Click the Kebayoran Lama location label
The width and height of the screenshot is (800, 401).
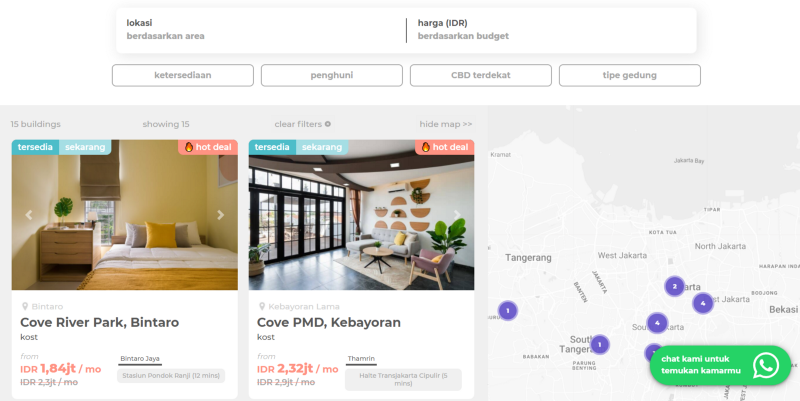tap(304, 307)
